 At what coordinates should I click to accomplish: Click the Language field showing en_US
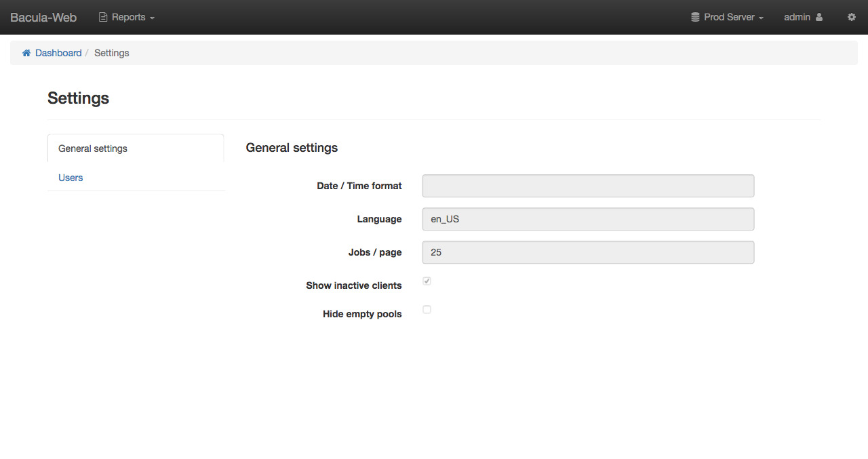[588, 219]
